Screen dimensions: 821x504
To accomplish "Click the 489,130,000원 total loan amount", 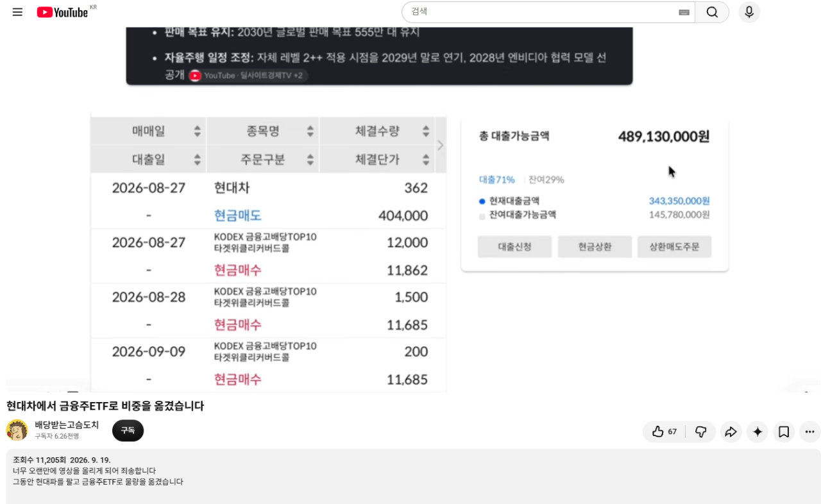I will (x=664, y=137).
